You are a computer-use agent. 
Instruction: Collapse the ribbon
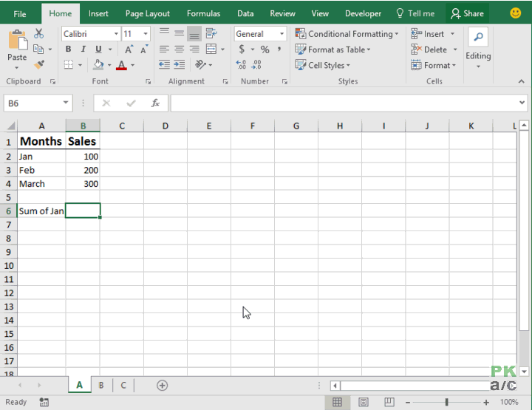tap(522, 81)
